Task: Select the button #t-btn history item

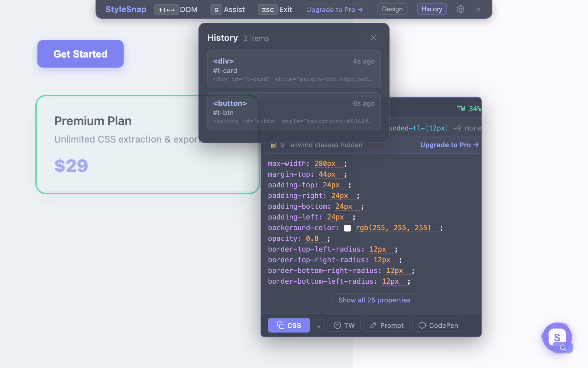Action: click(x=294, y=111)
